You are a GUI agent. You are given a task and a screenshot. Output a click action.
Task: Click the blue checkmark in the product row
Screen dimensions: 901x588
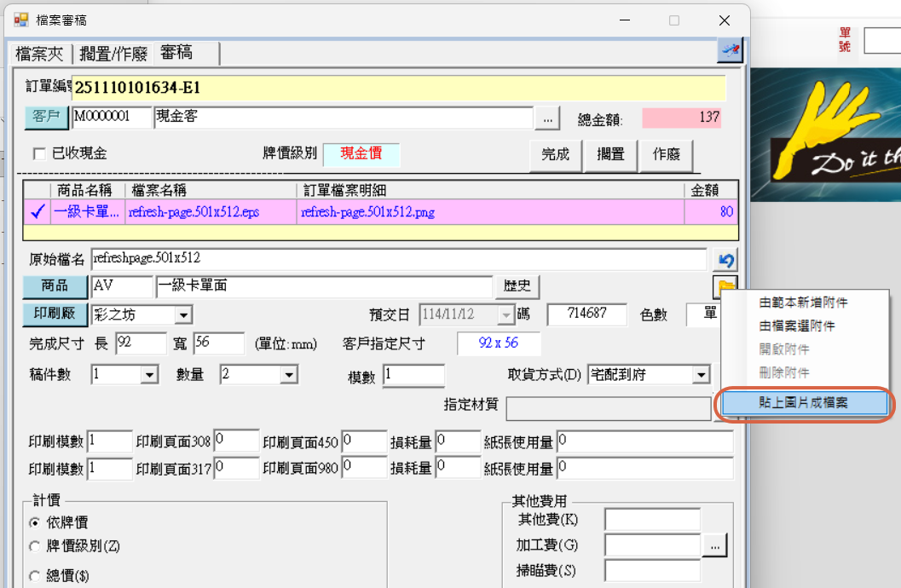[x=37, y=212]
